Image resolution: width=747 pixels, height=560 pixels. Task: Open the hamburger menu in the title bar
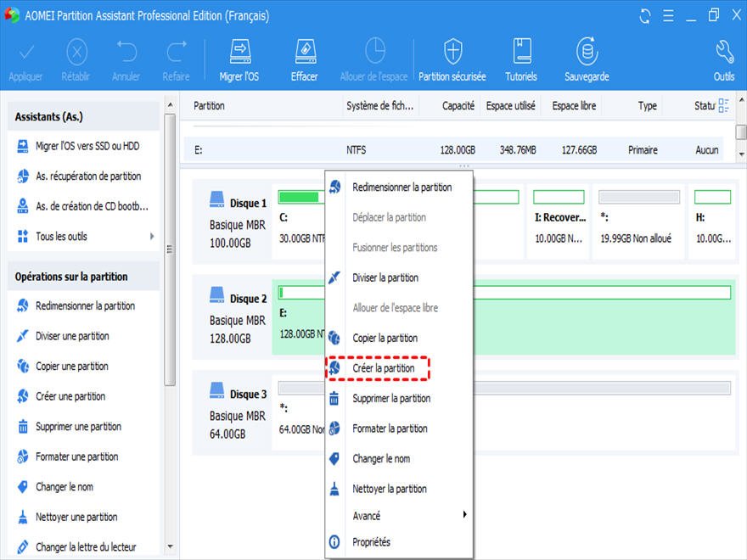point(668,16)
